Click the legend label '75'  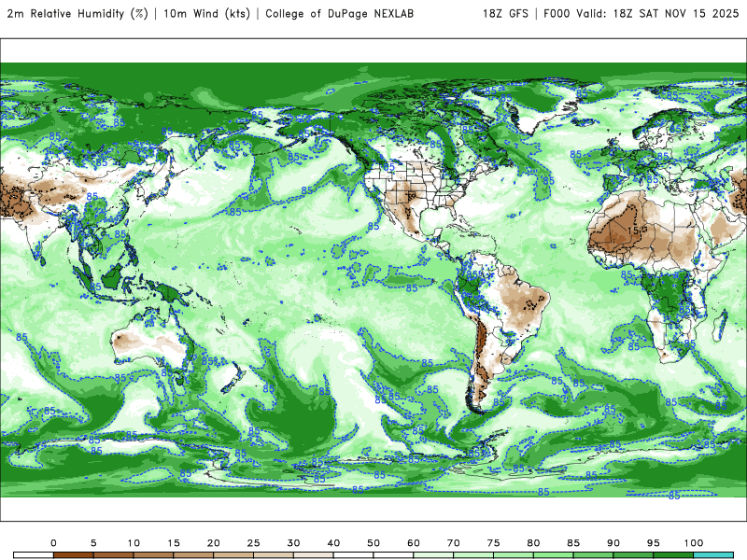[494, 543]
